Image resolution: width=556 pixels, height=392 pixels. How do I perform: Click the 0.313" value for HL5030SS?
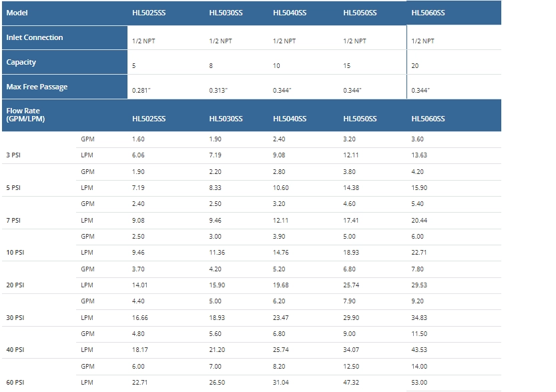218,90
